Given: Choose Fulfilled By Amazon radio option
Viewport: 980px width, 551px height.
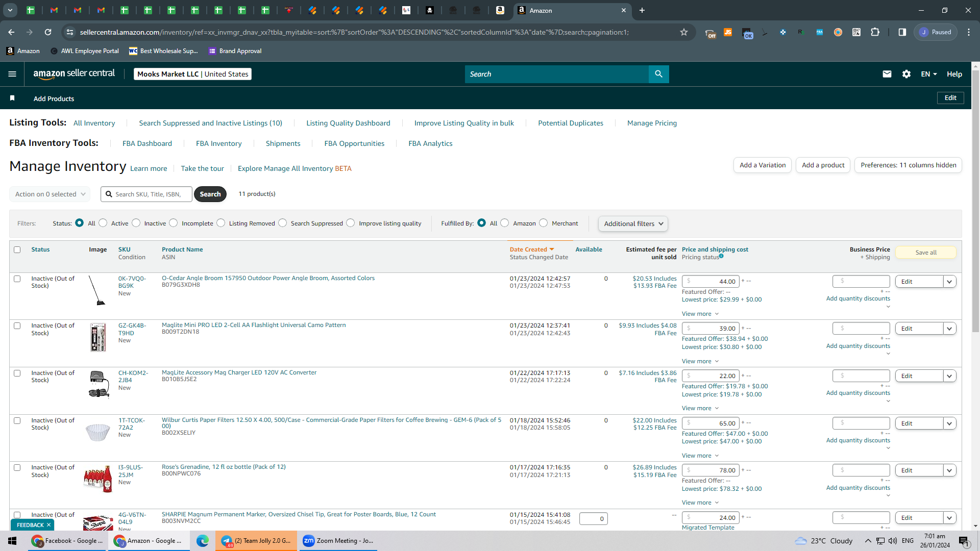Looking at the screenshot, I should [505, 223].
